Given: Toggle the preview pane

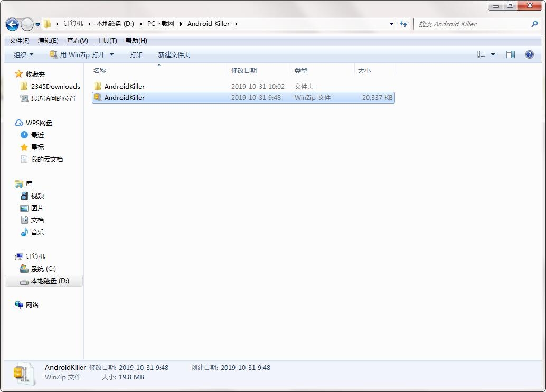Looking at the screenshot, I should pos(511,54).
